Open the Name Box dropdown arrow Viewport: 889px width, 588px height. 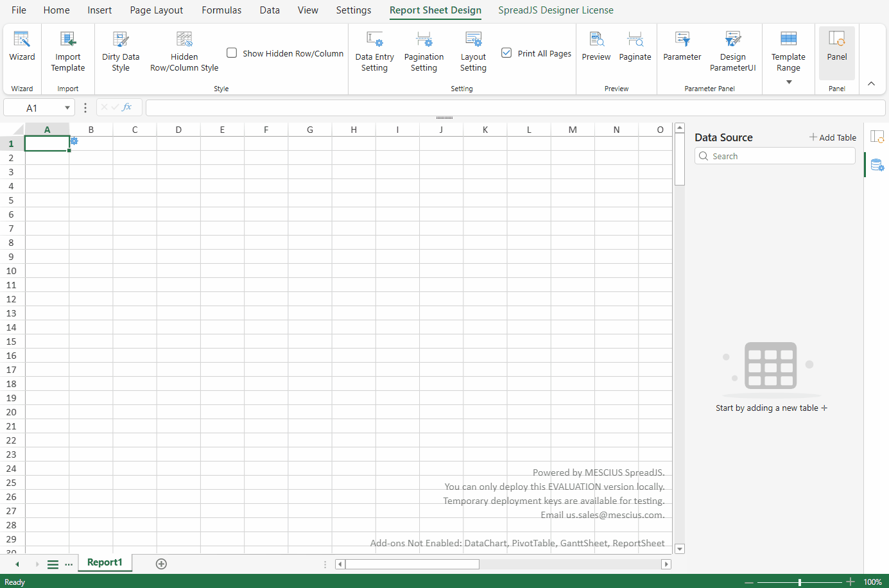(67, 108)
